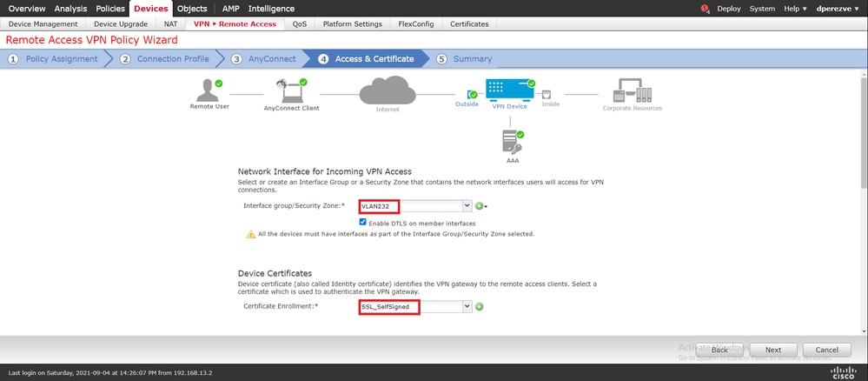The width and height of the screenshot is (868, 381).
Task: Click the Cancel button
Action: pyautogui.click(x=827, y=350)
